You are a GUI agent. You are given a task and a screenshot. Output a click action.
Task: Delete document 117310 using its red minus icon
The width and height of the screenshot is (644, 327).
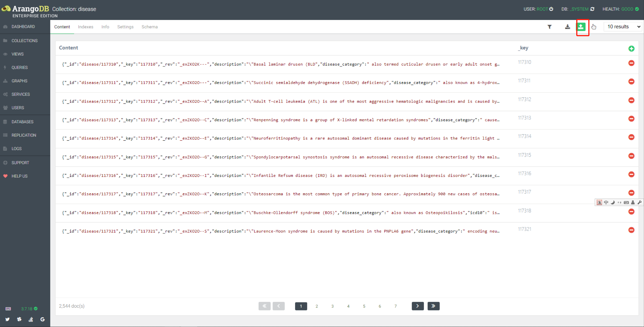(x=631, y=63)
